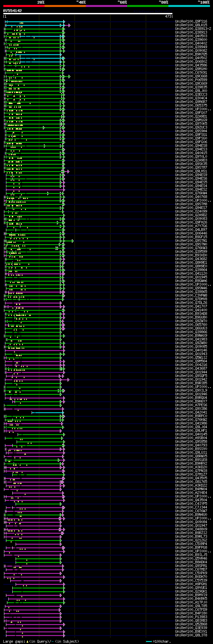Select hit label UniRef100_P13983
213x644 pixels.
(x=191, y=617)
